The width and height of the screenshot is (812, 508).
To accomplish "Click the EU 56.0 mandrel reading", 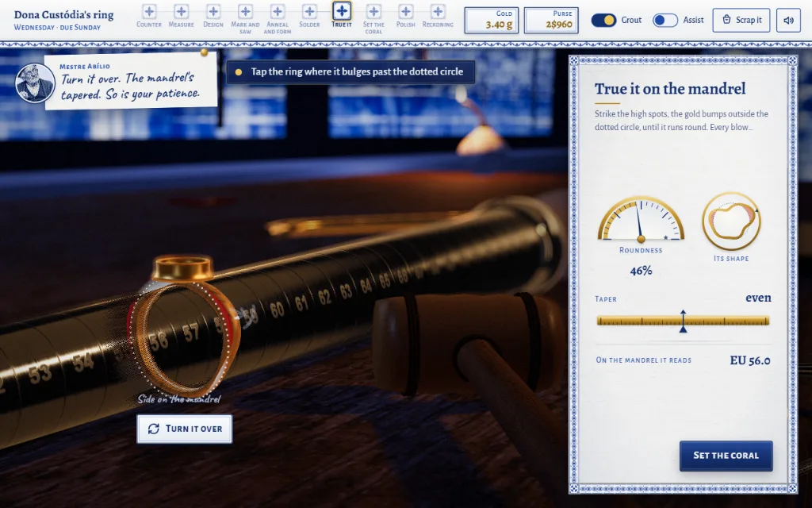I will coord(750,360).
